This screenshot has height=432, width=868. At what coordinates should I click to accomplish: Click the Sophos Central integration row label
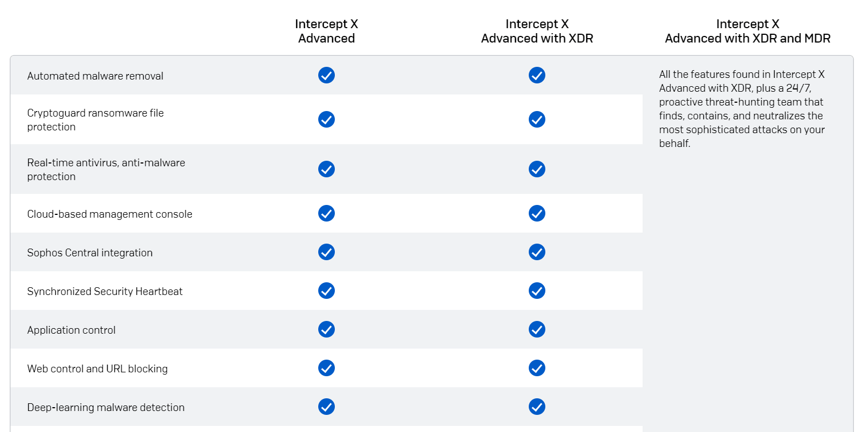(x=90, y=252)
